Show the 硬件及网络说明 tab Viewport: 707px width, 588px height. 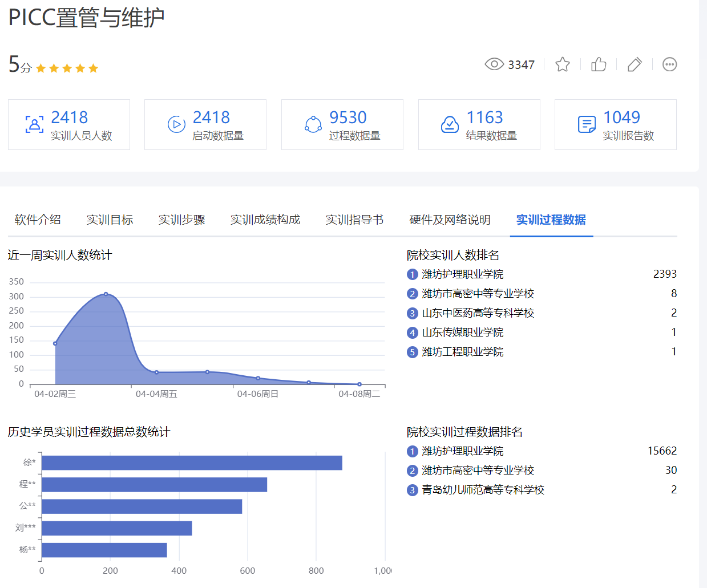450,220
